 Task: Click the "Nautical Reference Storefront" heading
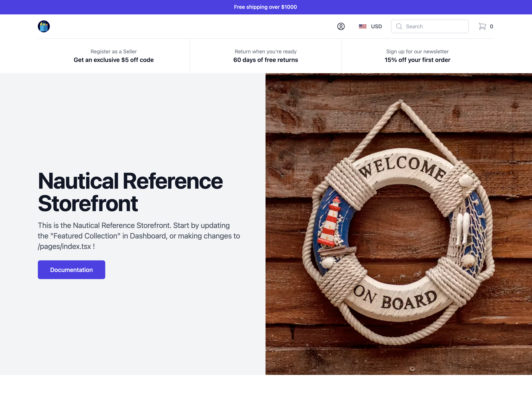coord(130,192)
